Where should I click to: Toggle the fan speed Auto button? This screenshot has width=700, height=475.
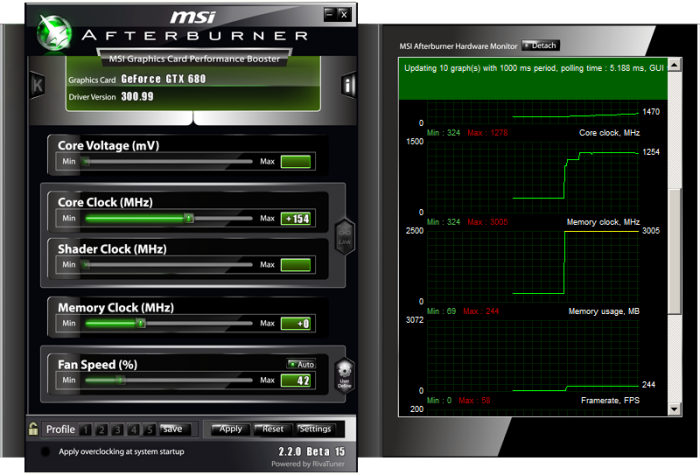(x=301, y=364)
